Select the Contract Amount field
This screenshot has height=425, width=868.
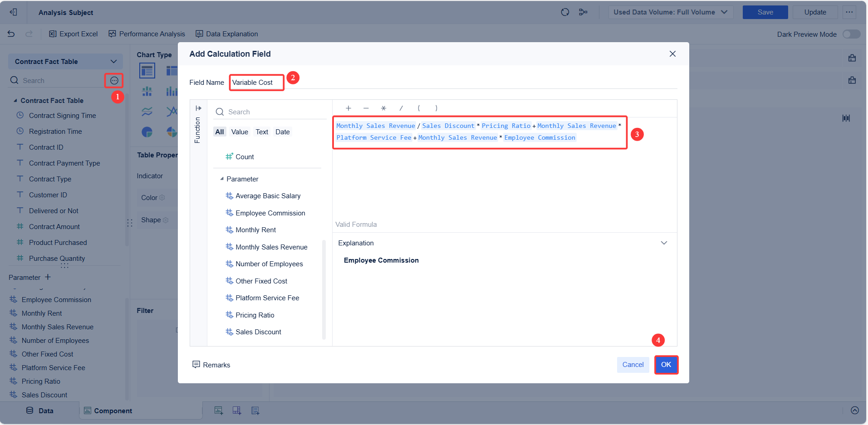click(x=54, y=227)
